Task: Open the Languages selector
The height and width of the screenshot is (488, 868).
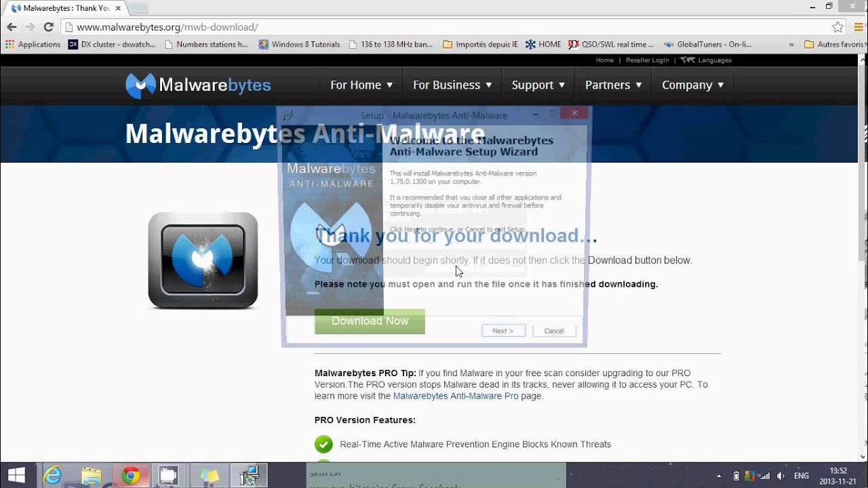Action: (706, 60)
